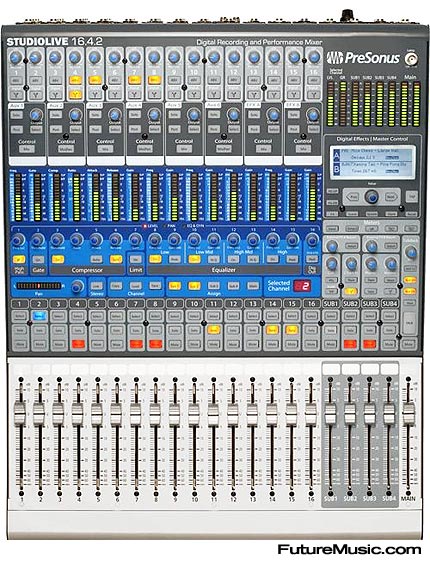Click the Main button in Assign section
Screen dimensions: 430x565
pyautogui.click(x=252, y=286)
